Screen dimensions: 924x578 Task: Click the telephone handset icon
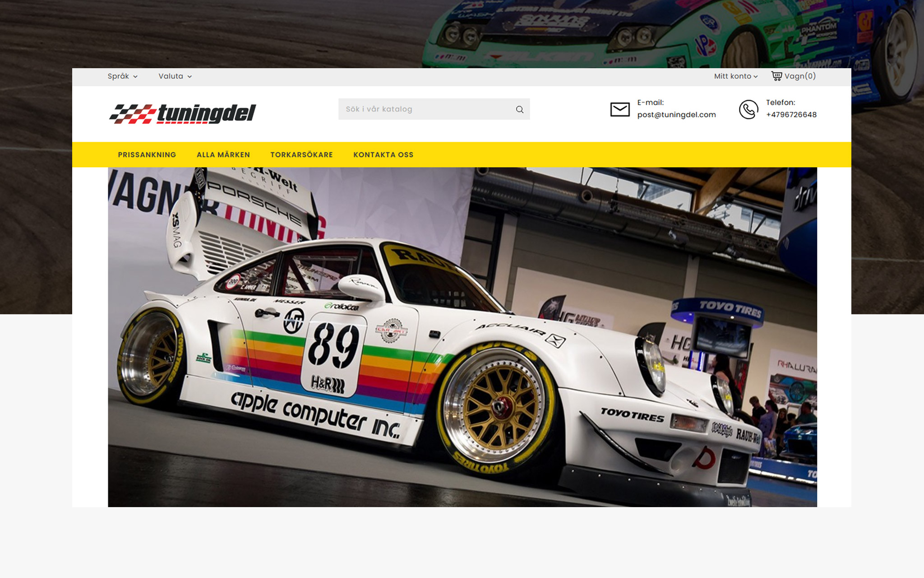tap(748, 109)
